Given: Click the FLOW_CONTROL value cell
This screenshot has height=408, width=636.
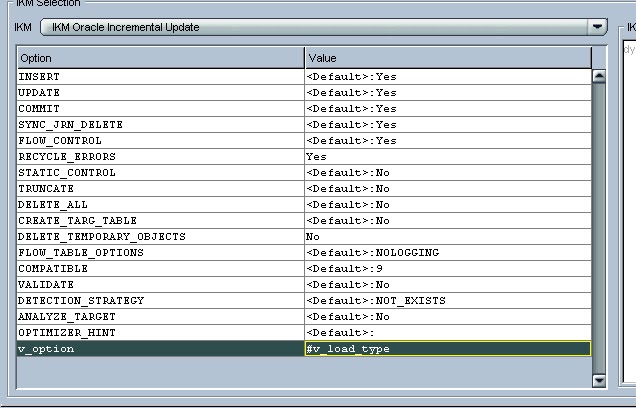Looking at the screenshot, I should pos(448,141).
